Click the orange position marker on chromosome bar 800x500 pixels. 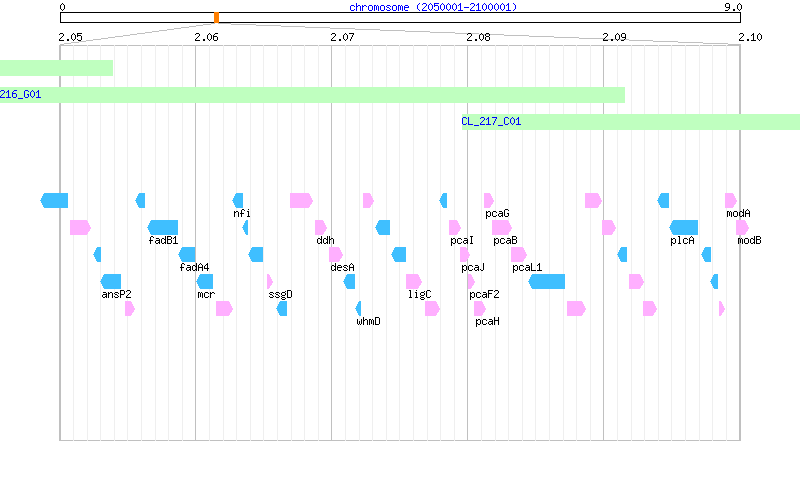pyautogui.click(x=216, y=18)
